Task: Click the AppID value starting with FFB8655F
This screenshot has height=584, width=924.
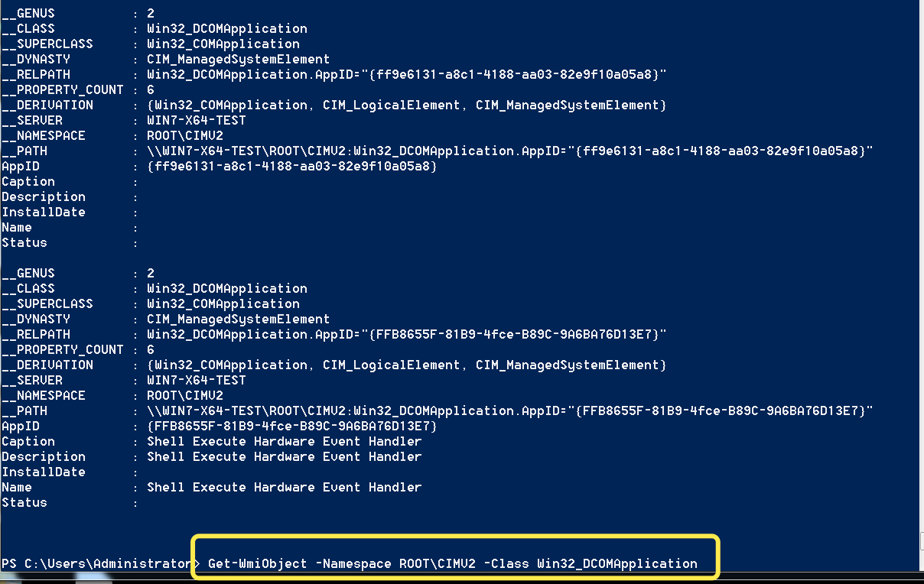Action: pyautogui.click(x=291, y=426)
